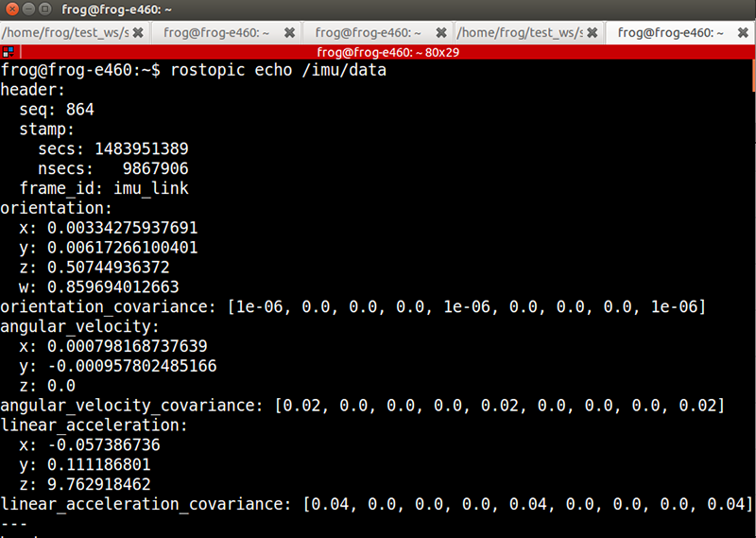Open the terminal grouping icon in red titlebar
756x538 pixels.
[9, 52]
